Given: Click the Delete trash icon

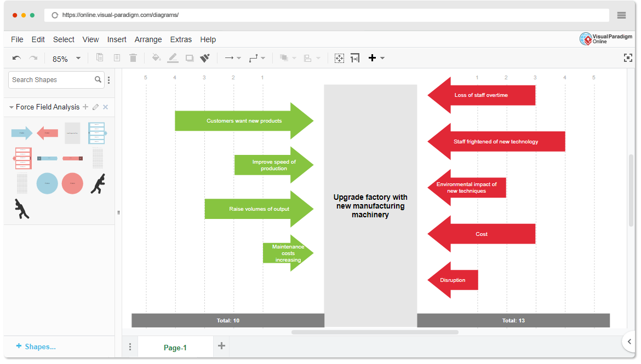Looking at the screenshot, I should 133,58.
